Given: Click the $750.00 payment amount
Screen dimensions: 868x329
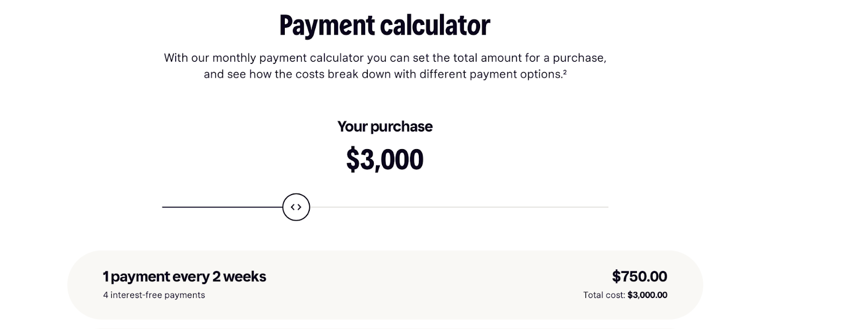Looking at the screenshot, I should point(639,276).
